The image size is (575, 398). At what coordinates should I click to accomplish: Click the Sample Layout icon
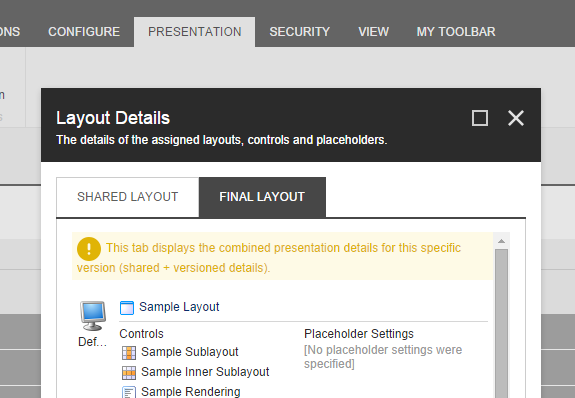127,308
